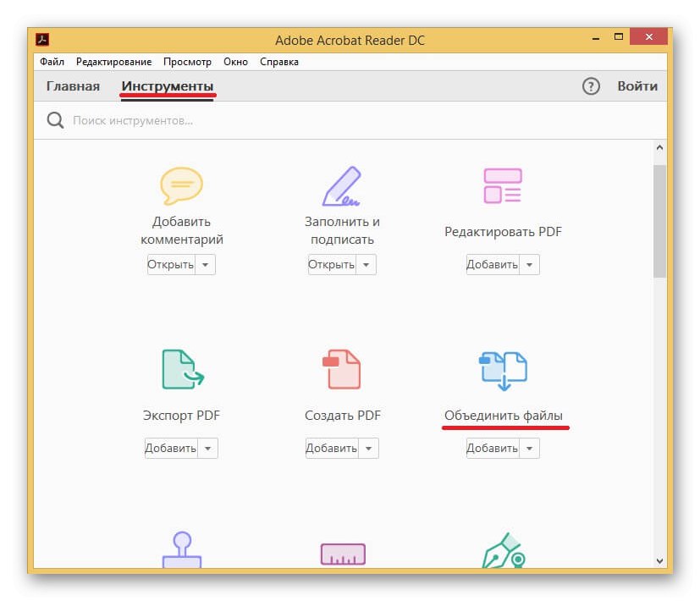700x601 pixels.
Task: Click the Edit PDF layout icon
Action: 503,185
